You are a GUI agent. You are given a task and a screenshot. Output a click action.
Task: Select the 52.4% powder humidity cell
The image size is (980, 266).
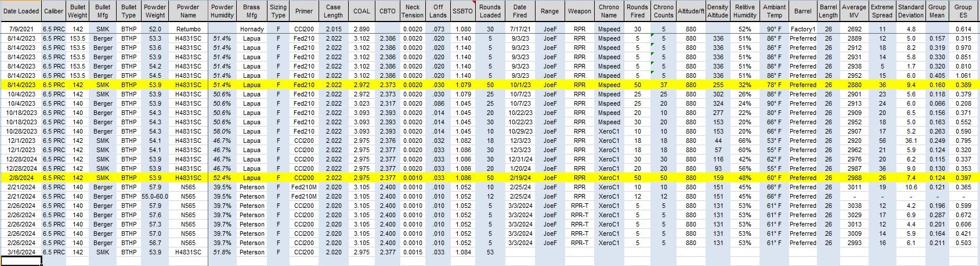point(222,178)
